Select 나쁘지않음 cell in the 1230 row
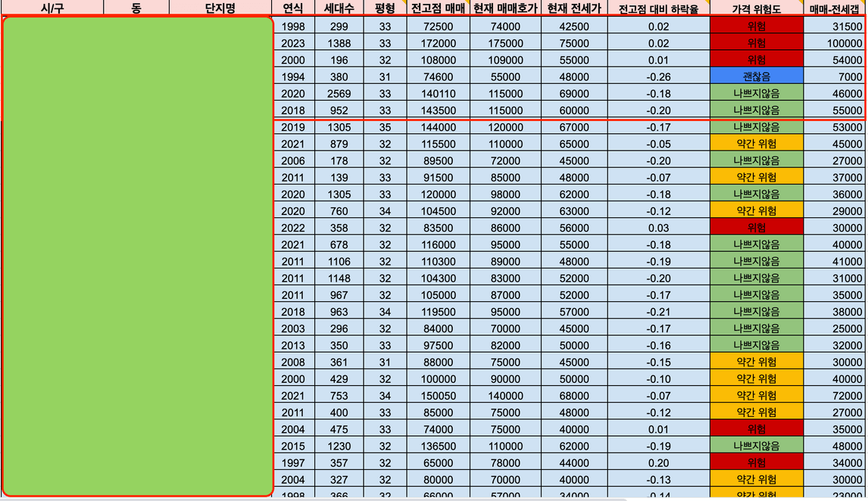868x501 pixels. [756, 446]
